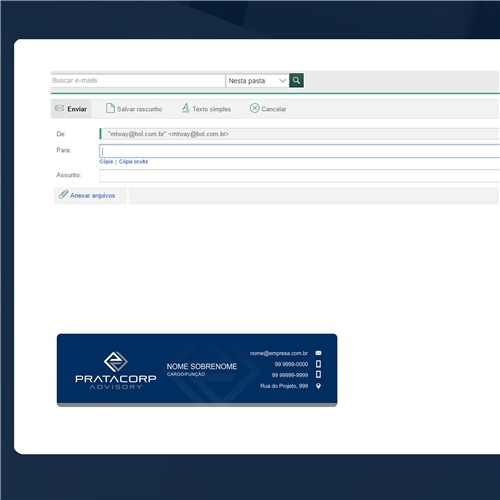This screenshot has height=500, width=500.
Task: Click the CARGO/FUNÇÃO text
Action: tap(186, 374)
